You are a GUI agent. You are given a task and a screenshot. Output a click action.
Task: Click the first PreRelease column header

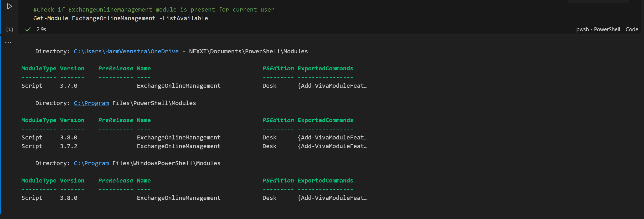click(x=116, y=69)
